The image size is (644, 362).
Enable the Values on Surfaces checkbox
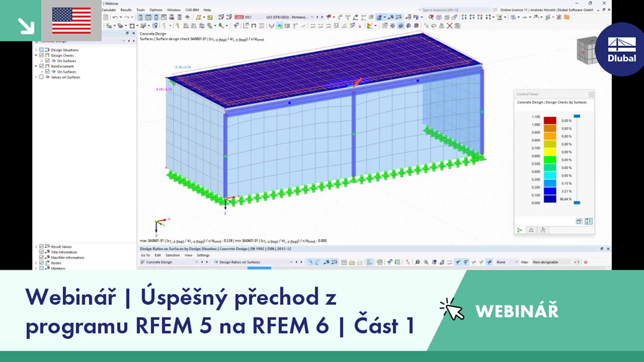coord(41,77)
